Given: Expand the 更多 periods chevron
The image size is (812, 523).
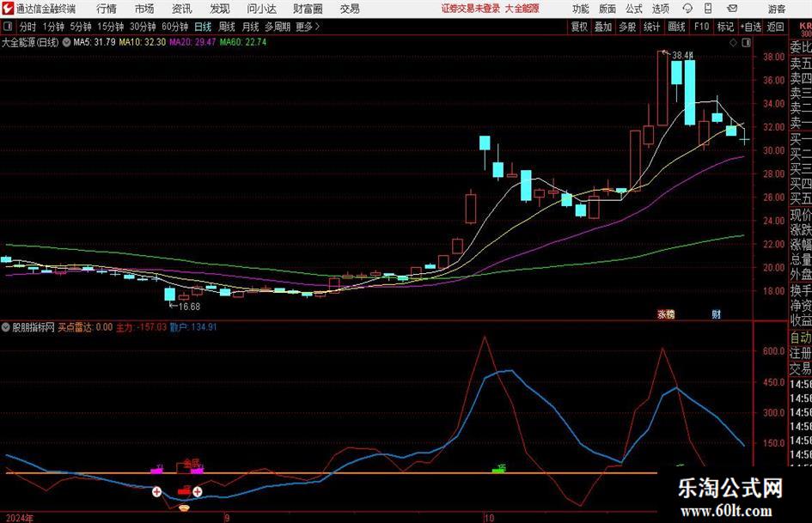Looking at the screenshot, I should [x=308, y=27].
